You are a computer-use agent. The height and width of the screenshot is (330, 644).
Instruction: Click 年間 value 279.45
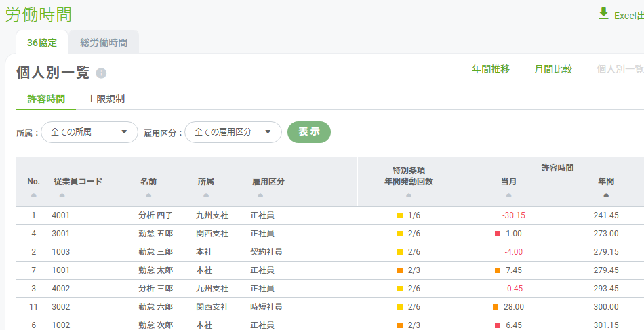pos(606,270)
